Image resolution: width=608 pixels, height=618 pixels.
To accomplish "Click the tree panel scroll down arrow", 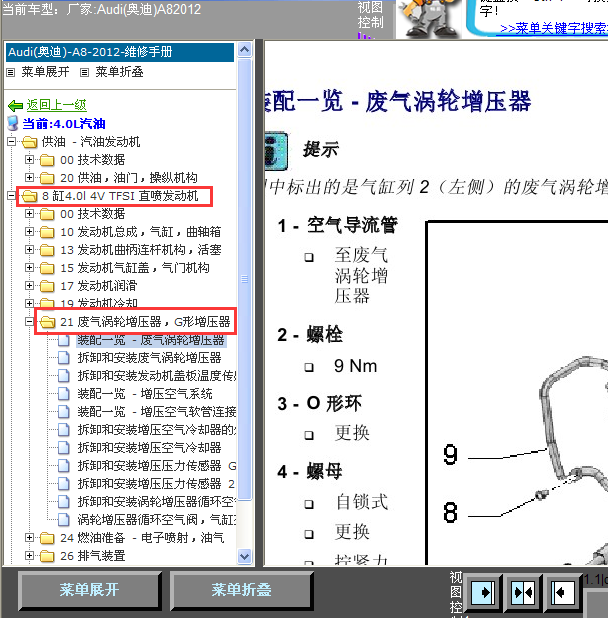I will 245,557.
